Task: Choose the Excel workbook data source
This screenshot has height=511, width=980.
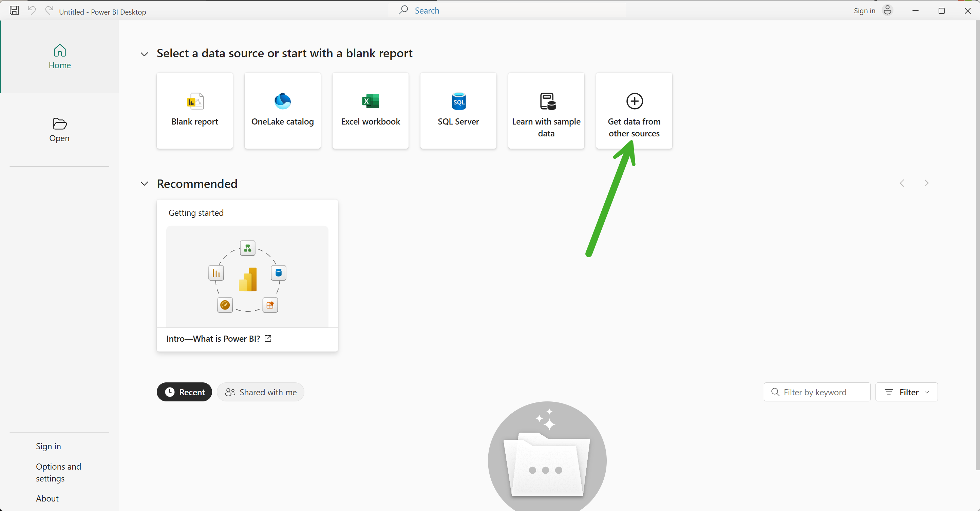Action: [371, 110]
